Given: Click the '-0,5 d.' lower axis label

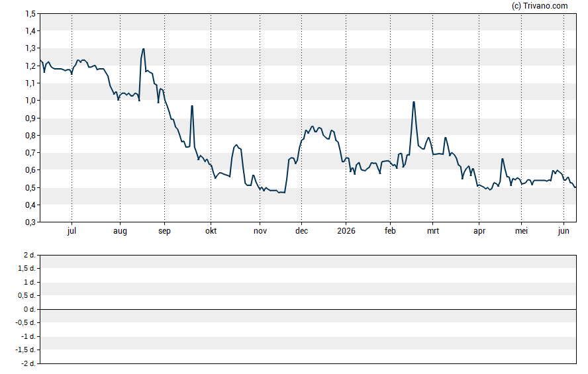Looking at the screenshot, I should [x=26, y=322].
